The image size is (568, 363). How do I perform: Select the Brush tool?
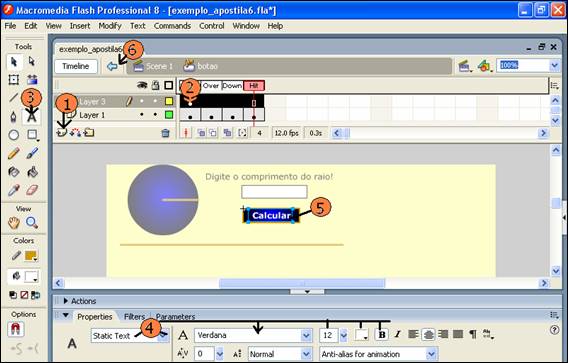click(x=32, y=153)
